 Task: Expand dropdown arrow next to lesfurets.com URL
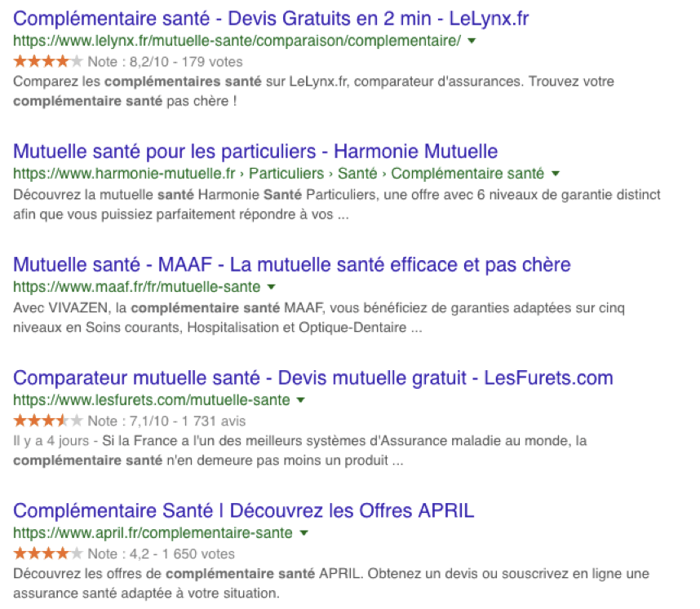pos(301,400)
